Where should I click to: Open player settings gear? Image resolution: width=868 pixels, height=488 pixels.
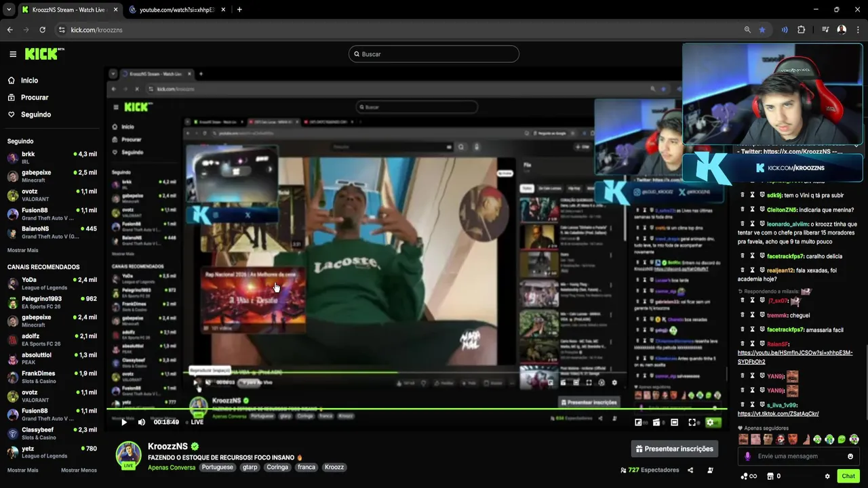click(x=710, y=422)
